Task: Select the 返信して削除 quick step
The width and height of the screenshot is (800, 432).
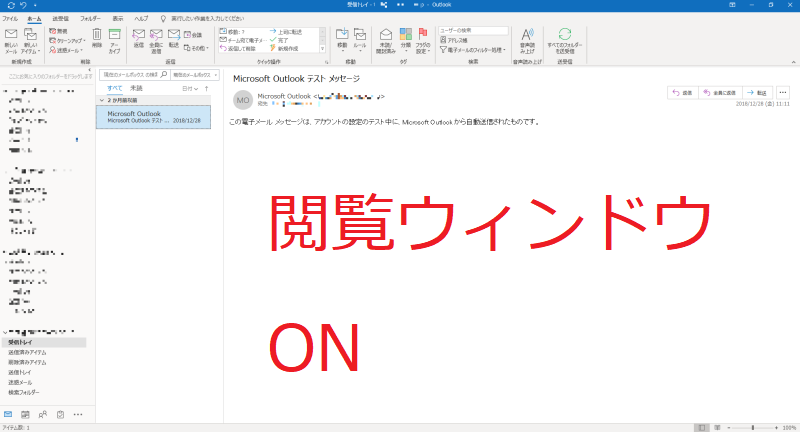Action: click(x=237, y=48)
